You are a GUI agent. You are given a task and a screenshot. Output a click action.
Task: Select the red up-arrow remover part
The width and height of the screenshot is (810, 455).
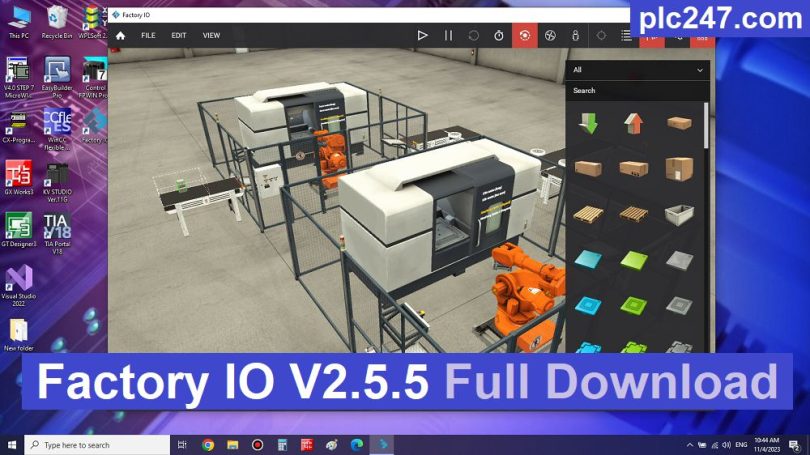(x=634, y=123)
